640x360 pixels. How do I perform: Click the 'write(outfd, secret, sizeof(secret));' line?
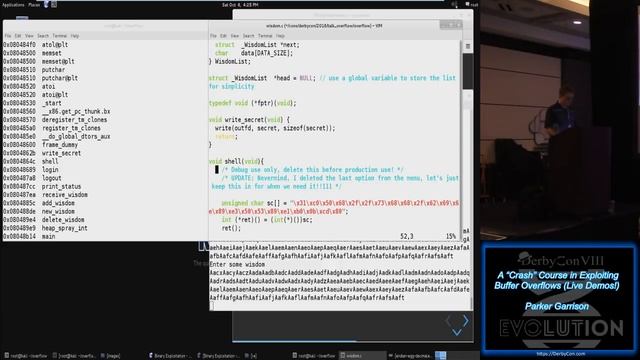pos(275,128)
